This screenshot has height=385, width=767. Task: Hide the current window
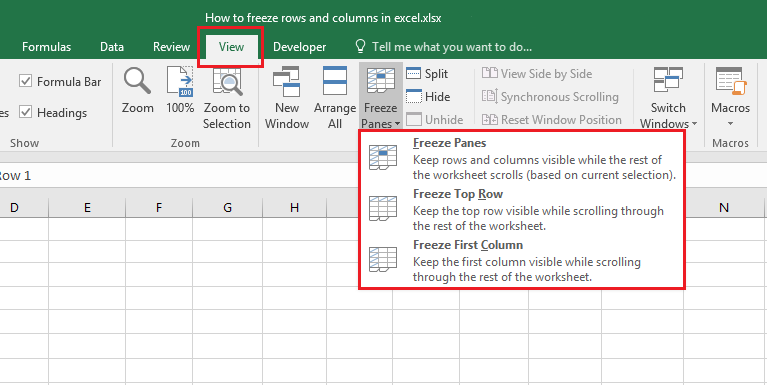[x=428, y=97]
